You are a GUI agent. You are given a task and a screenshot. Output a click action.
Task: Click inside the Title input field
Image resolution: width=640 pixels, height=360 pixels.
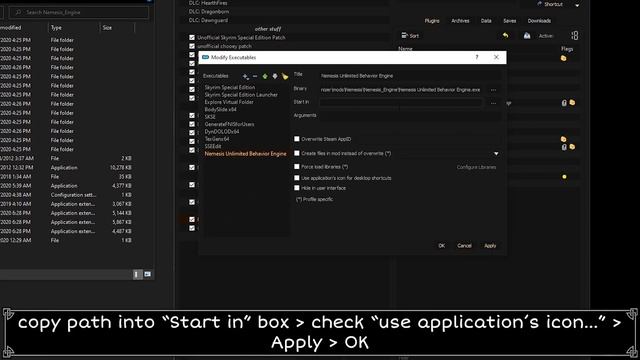point(410,76)
